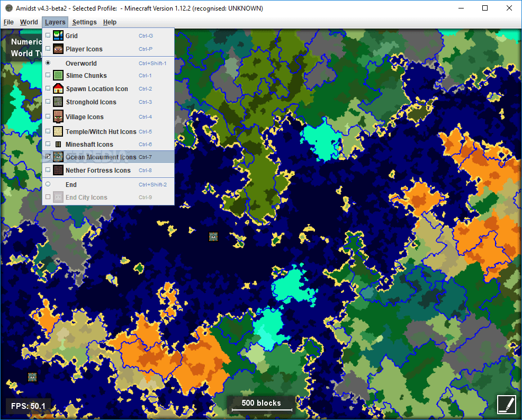The image size is (522, 420).
Task: Click the window title bar text
Action: coord(139,8)
